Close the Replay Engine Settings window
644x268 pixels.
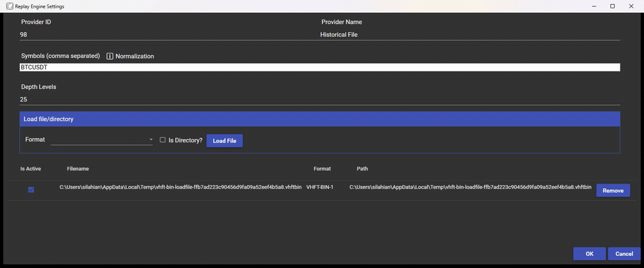(631, 6)
